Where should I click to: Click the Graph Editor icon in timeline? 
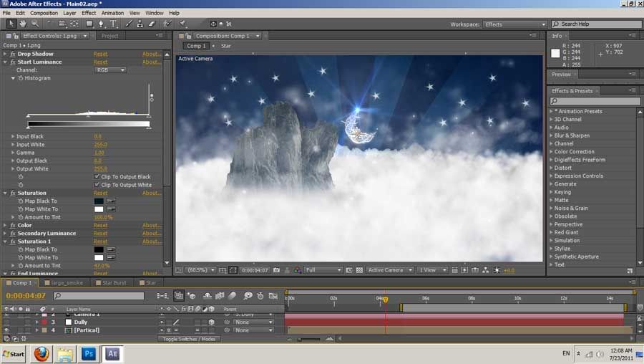(x=273, y=296)
